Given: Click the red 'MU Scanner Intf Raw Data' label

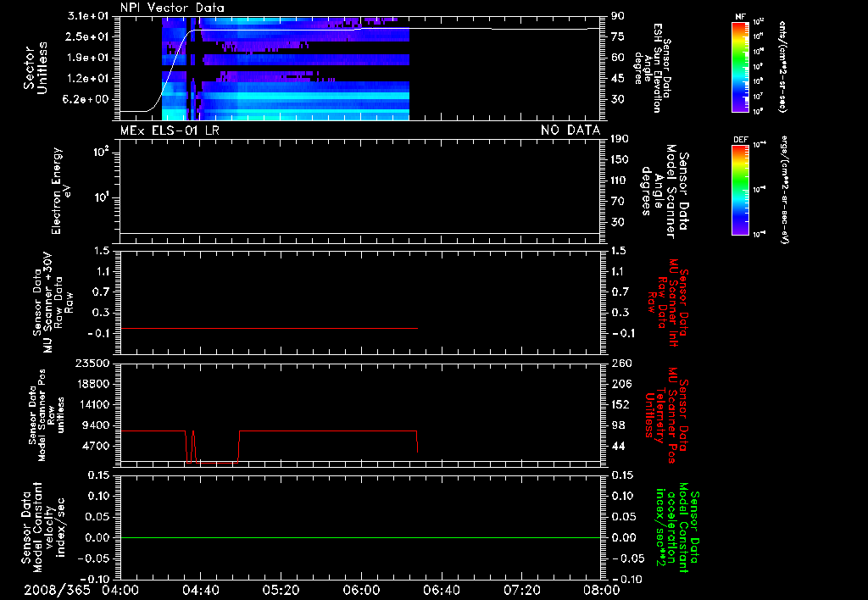Looking at the screenshot, I should (668, 302).
